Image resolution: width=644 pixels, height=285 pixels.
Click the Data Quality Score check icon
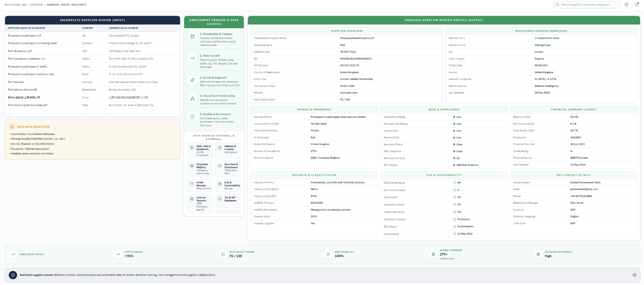pyautogui.click(x=223, y=254)
